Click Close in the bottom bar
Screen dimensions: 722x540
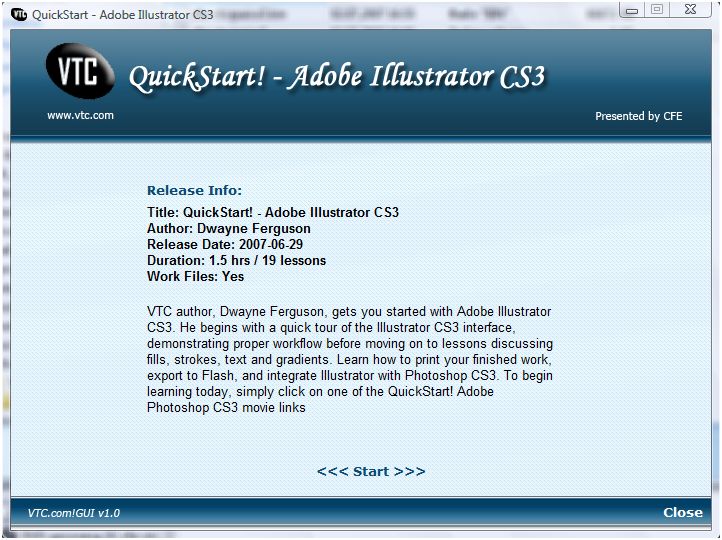tap(683, 512)
